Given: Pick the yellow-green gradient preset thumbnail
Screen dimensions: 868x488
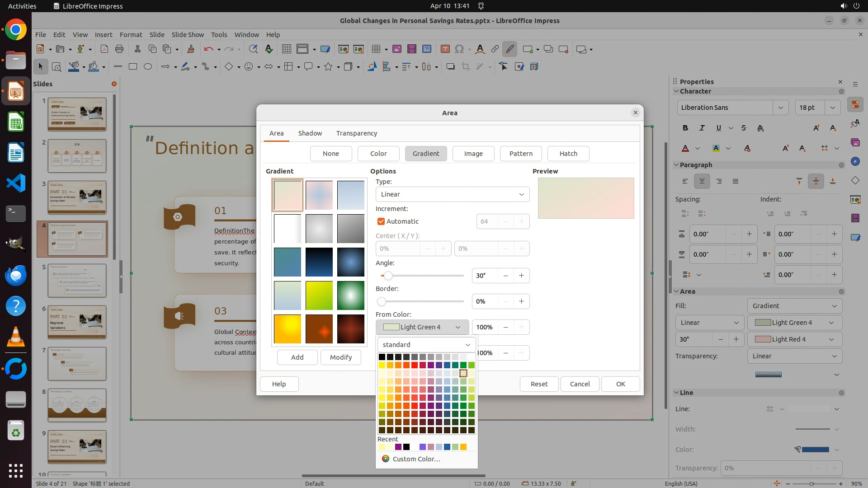Looking at the screenshot, I should pyautogui.click(x=319, y=296).
